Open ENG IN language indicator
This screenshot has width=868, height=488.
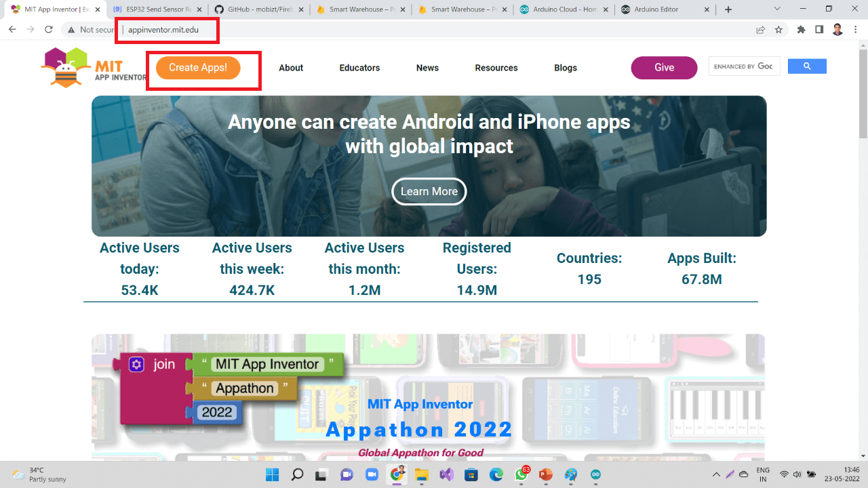pyautogui.click(x=763, y=474)
